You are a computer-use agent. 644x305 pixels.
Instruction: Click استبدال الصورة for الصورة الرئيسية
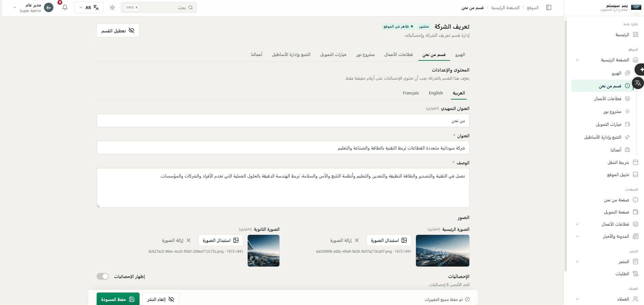(389, 240)
